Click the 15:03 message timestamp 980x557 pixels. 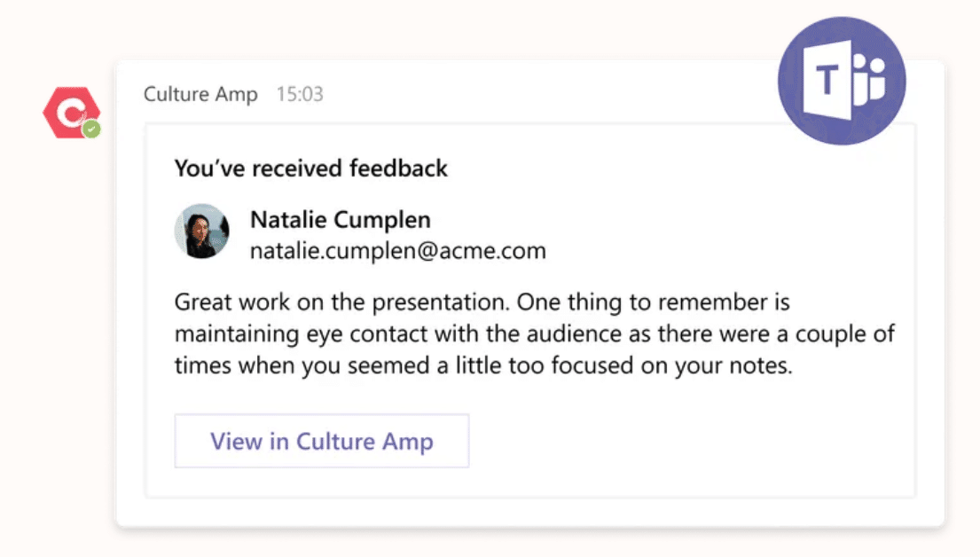[x=300, y=94]
